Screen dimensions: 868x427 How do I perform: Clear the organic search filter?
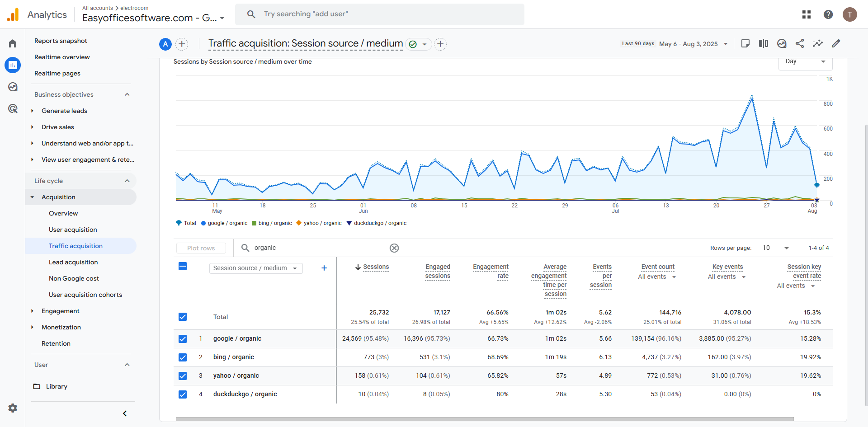[394, 248]
